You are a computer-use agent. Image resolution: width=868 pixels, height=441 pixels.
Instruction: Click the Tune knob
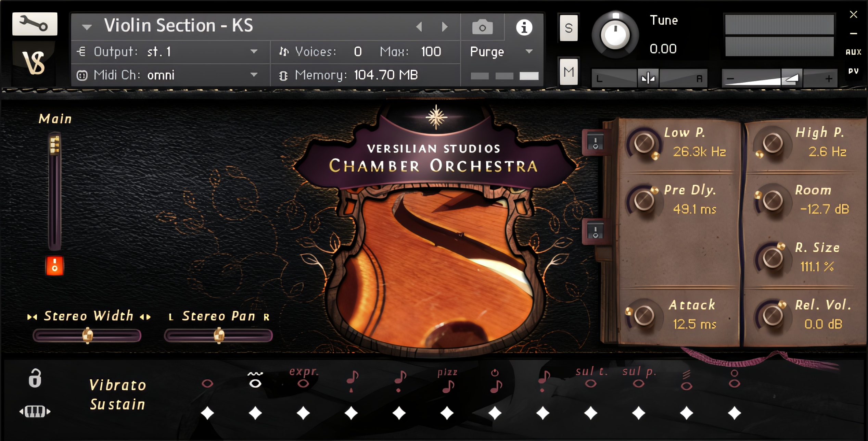pos(615,35)
